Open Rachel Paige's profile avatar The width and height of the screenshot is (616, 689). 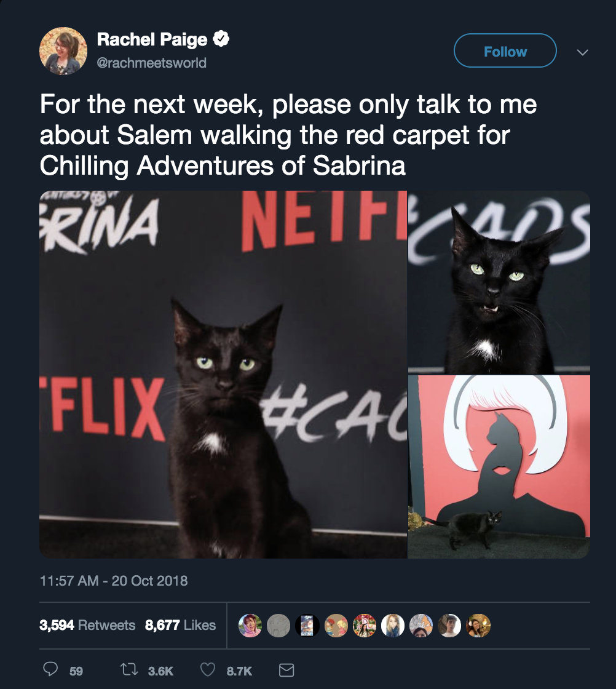63,51
